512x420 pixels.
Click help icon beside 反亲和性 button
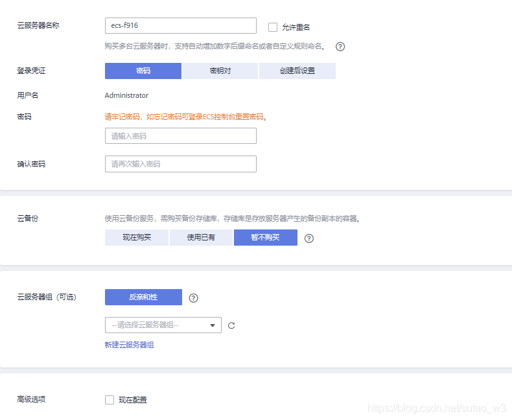pyautogui.click(x=193, y=298)
